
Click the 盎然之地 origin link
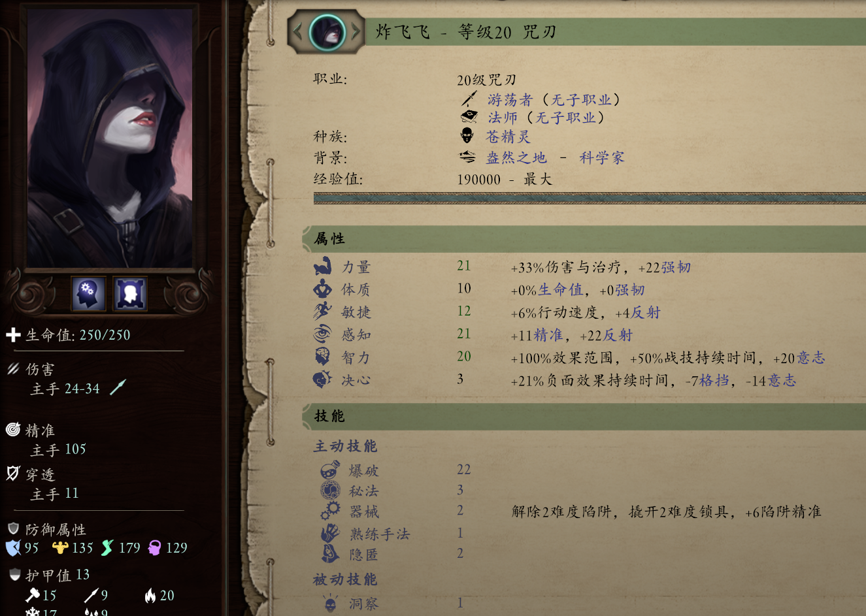point(516,157)
